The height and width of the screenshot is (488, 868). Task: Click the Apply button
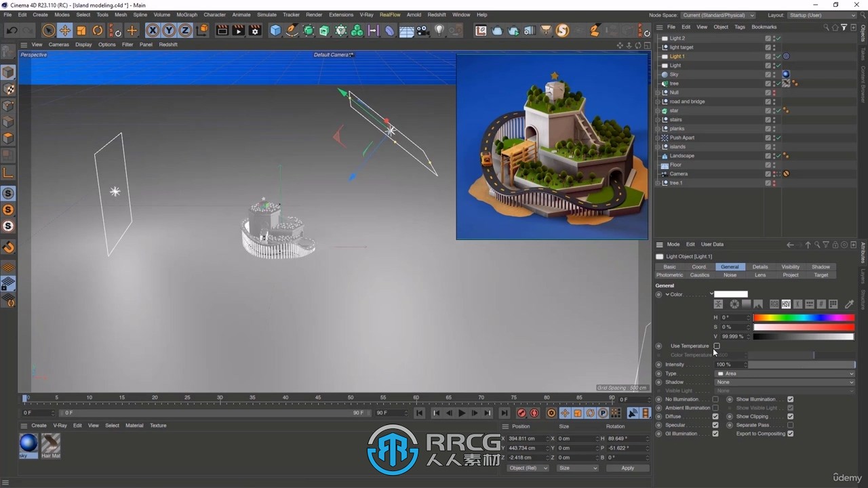pos(628,468)
